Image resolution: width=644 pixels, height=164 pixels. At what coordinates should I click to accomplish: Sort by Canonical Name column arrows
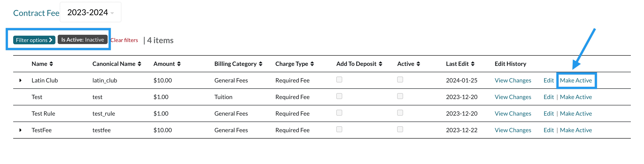click(139, 64)
